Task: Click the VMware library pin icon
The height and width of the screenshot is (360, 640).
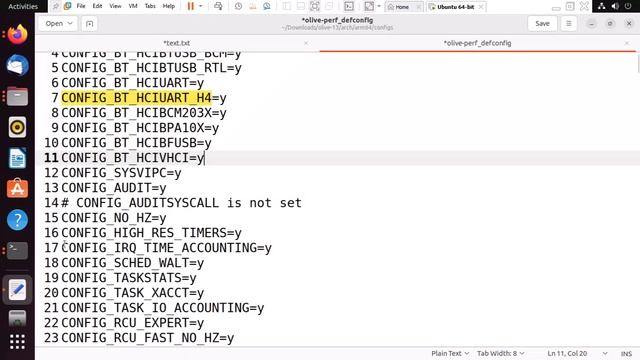Action: coord(56,6)
